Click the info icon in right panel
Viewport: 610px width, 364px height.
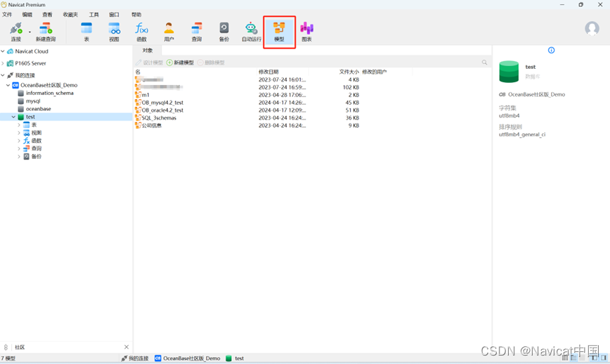click(551, 50)
